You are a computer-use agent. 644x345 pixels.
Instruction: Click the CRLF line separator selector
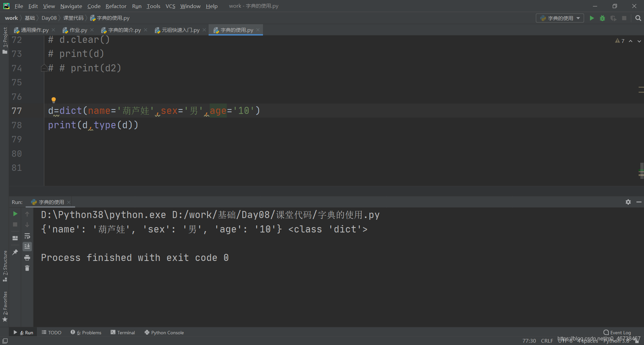click(x=547, y=341)
